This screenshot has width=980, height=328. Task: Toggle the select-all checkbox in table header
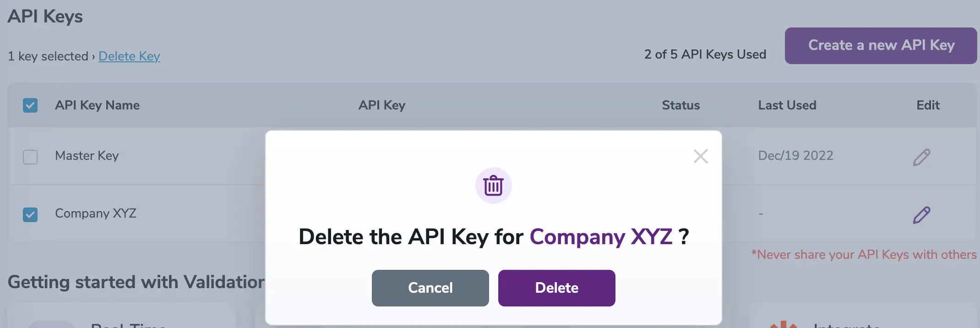[30, 105]
